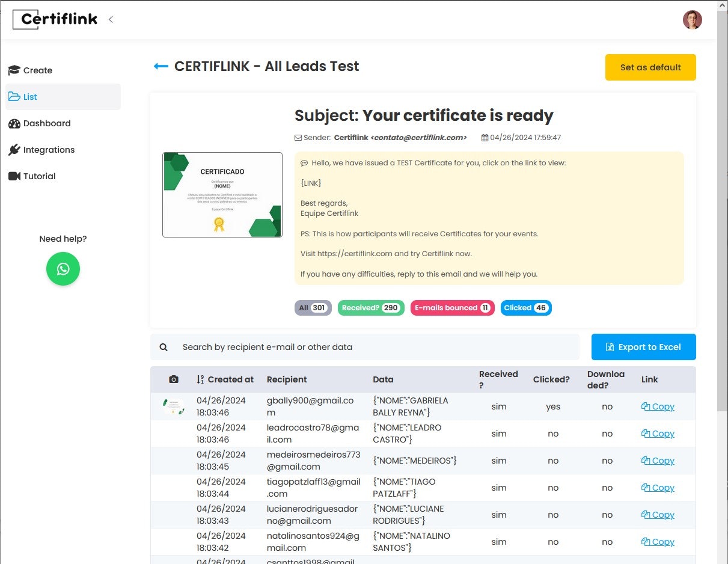Viewport: 728px width, 564px height.
Task: Click the Set as default button
Action: point(650,67)
